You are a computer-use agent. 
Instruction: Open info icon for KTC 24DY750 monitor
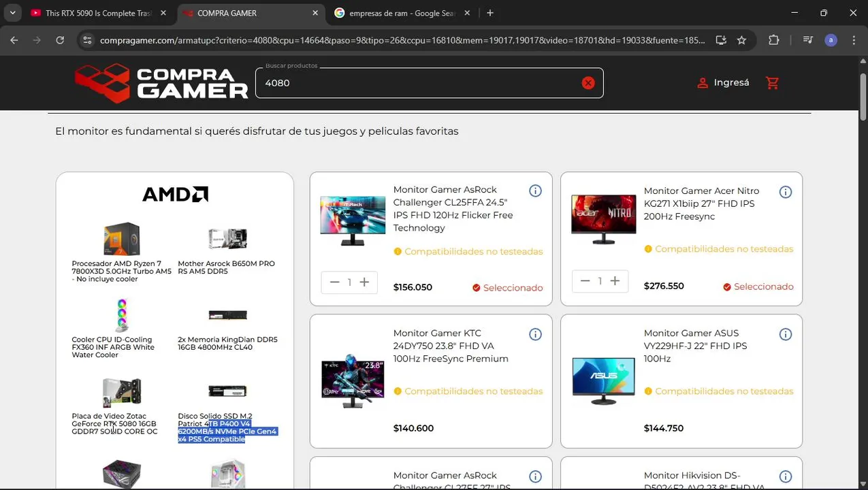535,334
